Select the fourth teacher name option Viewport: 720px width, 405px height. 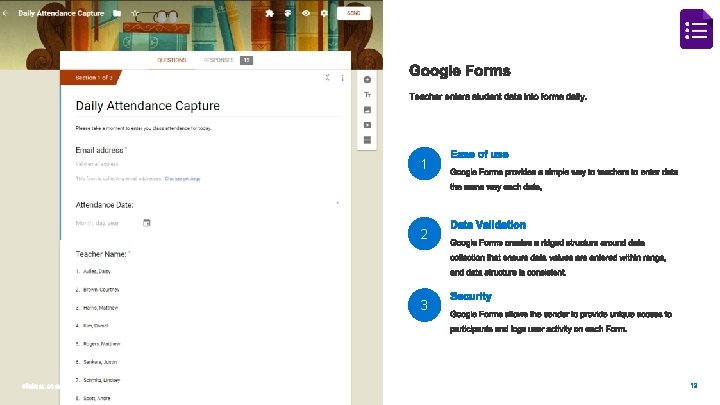click(92, 326)
